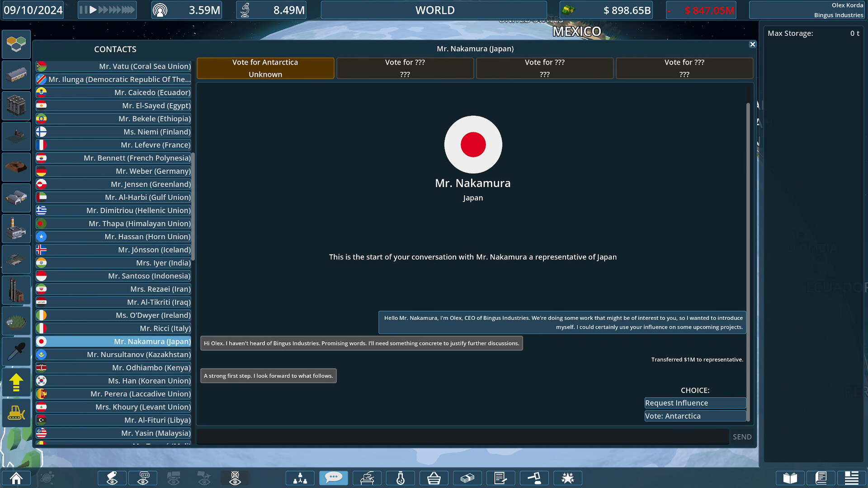Open the research flask panel
This screenshot has width=868, height=488.
401,478
